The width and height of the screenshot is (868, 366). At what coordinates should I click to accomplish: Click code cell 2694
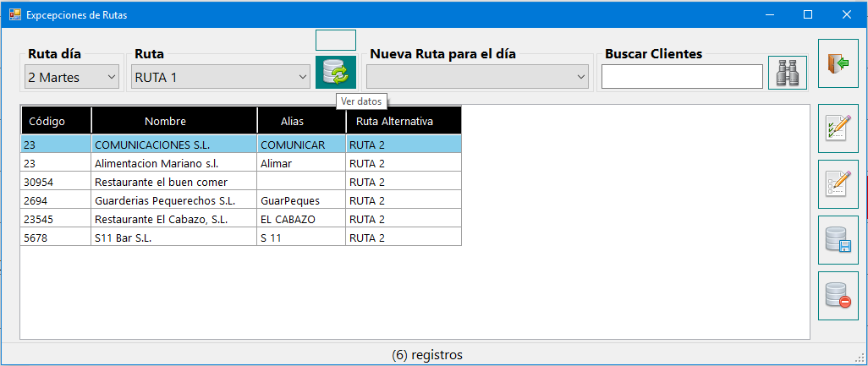click(56, 200)
